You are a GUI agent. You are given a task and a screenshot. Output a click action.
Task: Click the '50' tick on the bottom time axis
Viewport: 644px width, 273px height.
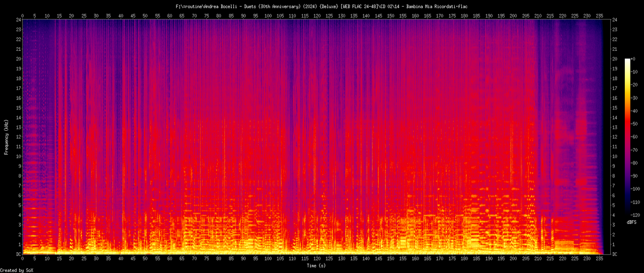click(145, 259)
